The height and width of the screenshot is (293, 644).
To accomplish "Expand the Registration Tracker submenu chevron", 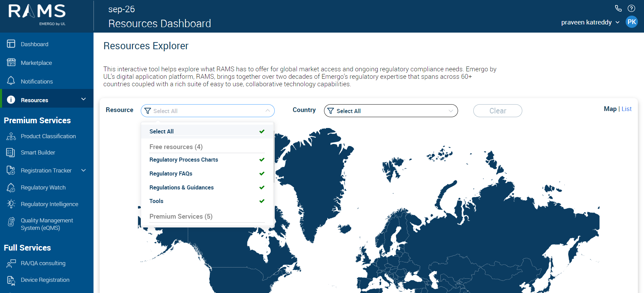I will (x=84, y=170).
